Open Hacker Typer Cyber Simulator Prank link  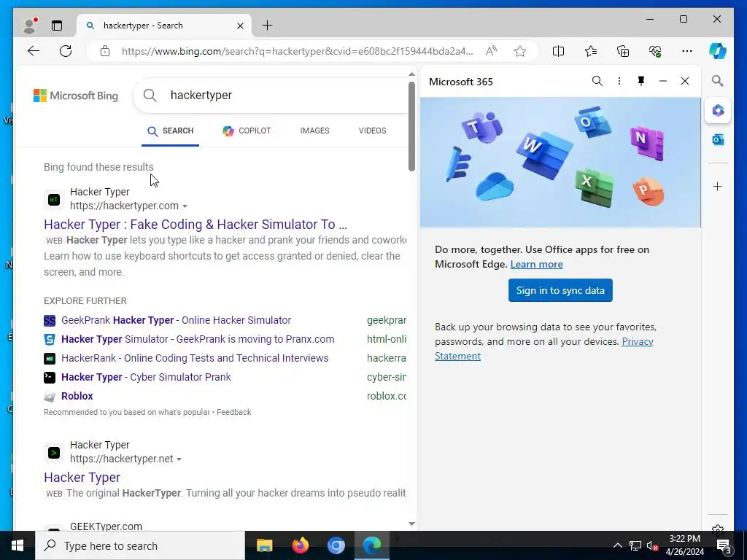click(x=146, y=377)
